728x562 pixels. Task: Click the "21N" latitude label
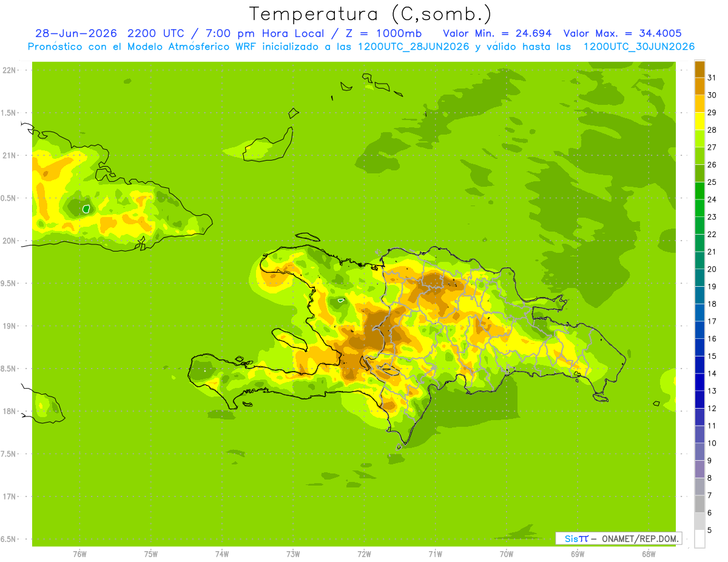pyautogui.click(x=9, y=155)
